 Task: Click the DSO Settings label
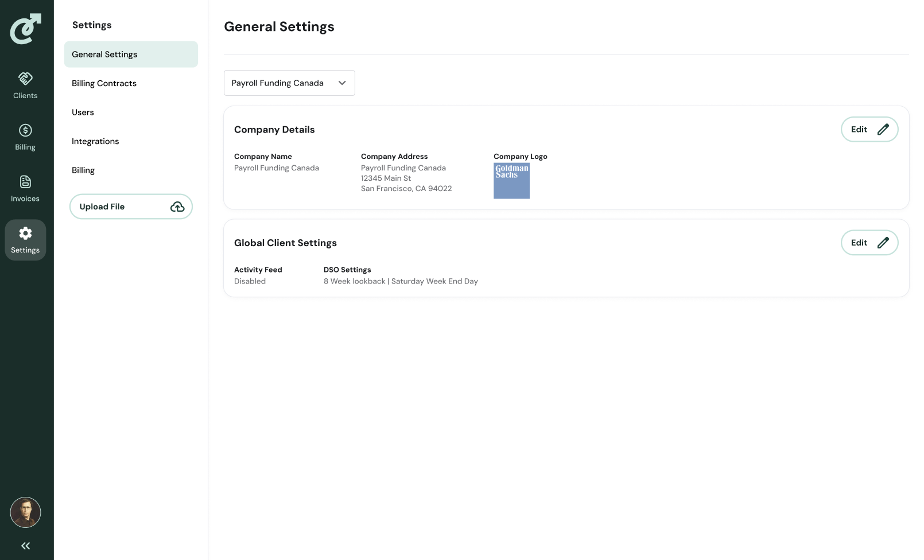click(347, 270)
